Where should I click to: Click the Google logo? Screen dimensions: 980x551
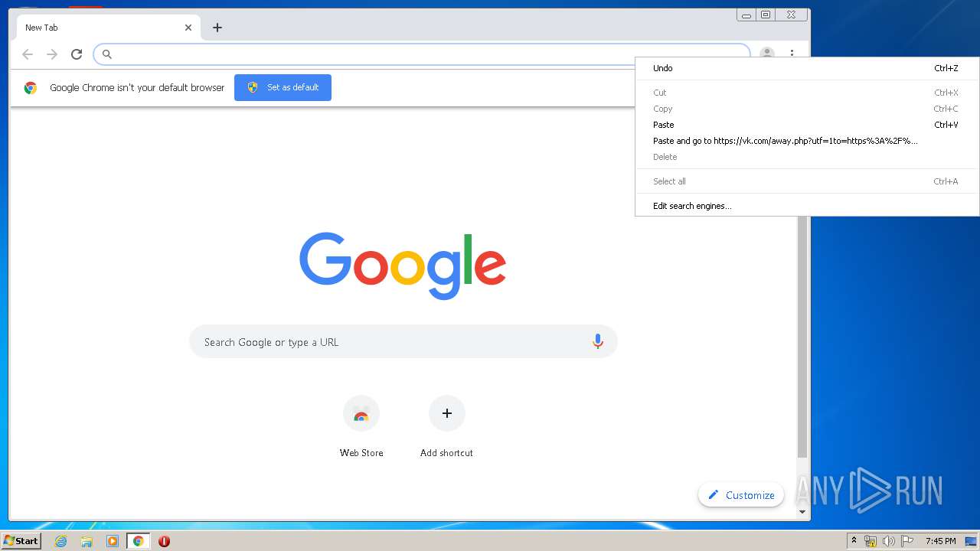(403, 266)
